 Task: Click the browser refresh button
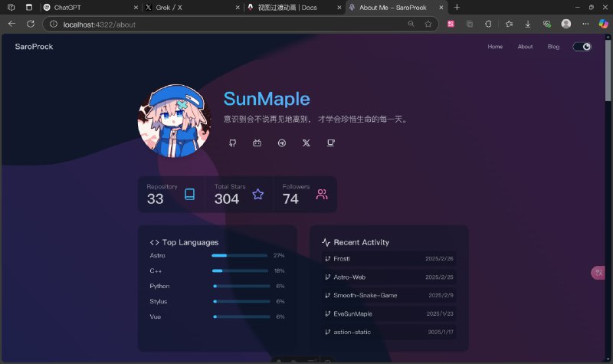(x=31, y=24)
